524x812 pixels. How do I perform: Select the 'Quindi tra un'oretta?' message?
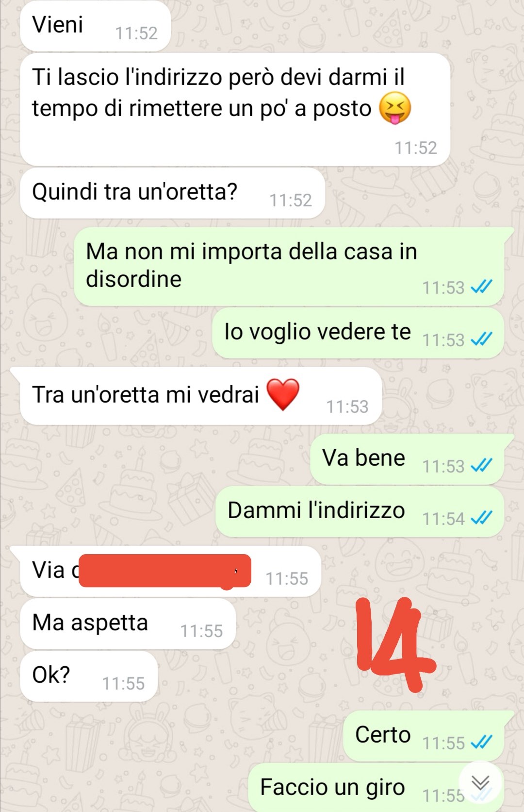coord(172,193)
